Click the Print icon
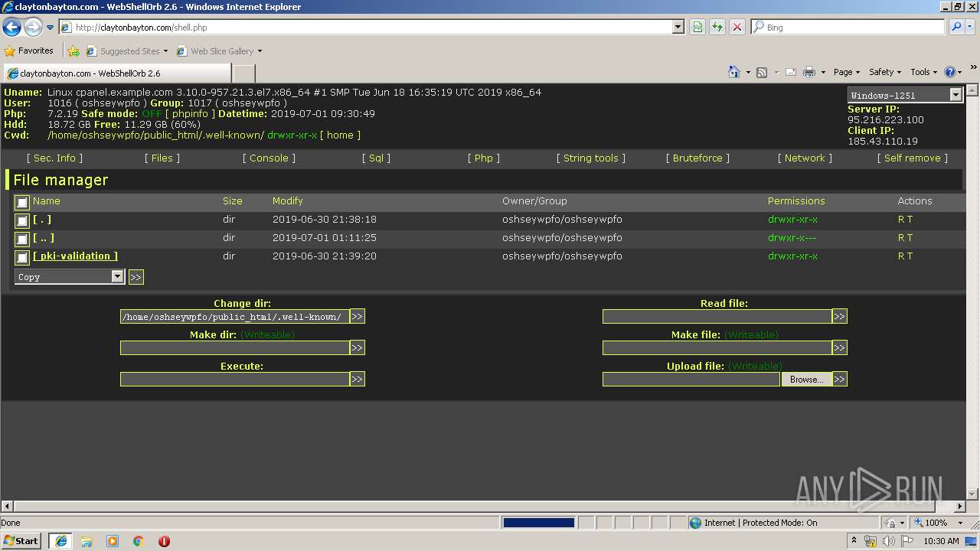Image resolution: width=980 pixels, height=551 pixels. point(809,72)
